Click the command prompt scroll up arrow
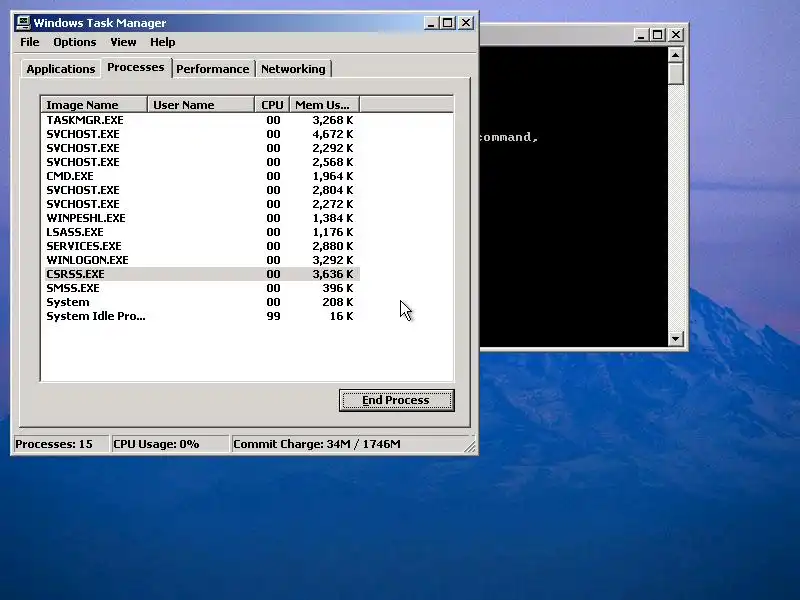This screenshot has height=600, width=800. coord(676,55)
